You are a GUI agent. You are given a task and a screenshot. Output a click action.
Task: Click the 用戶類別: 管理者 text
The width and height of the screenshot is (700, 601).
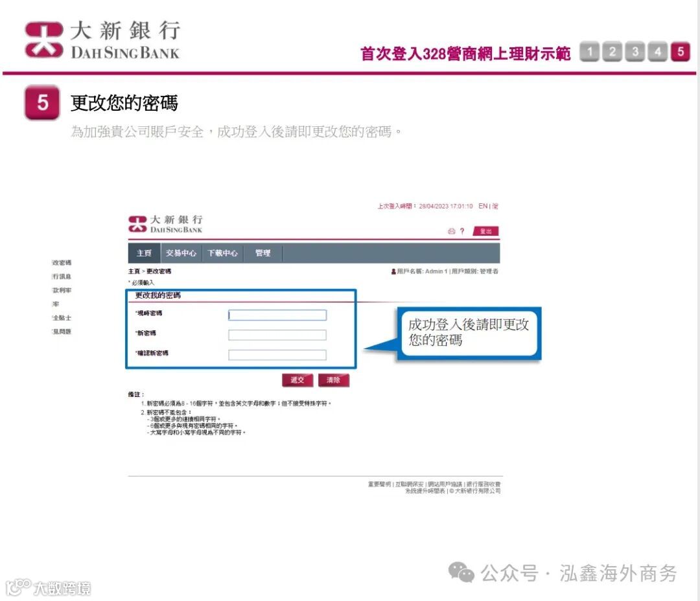click(475, 271)
